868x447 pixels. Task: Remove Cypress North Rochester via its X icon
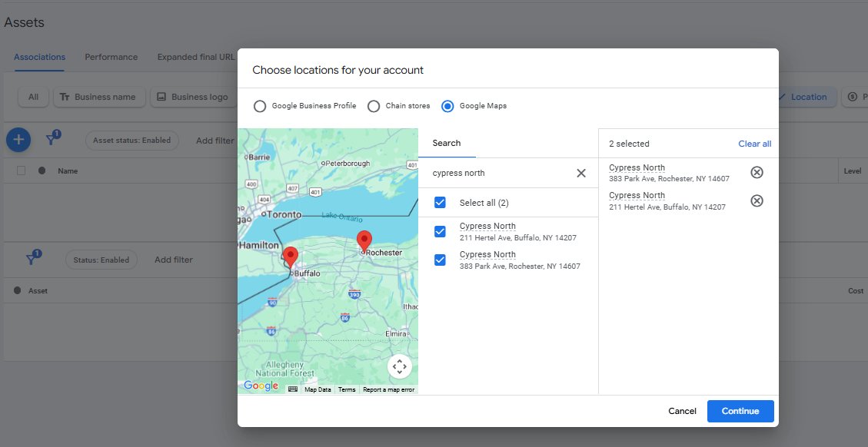click(x=757, y=172)
